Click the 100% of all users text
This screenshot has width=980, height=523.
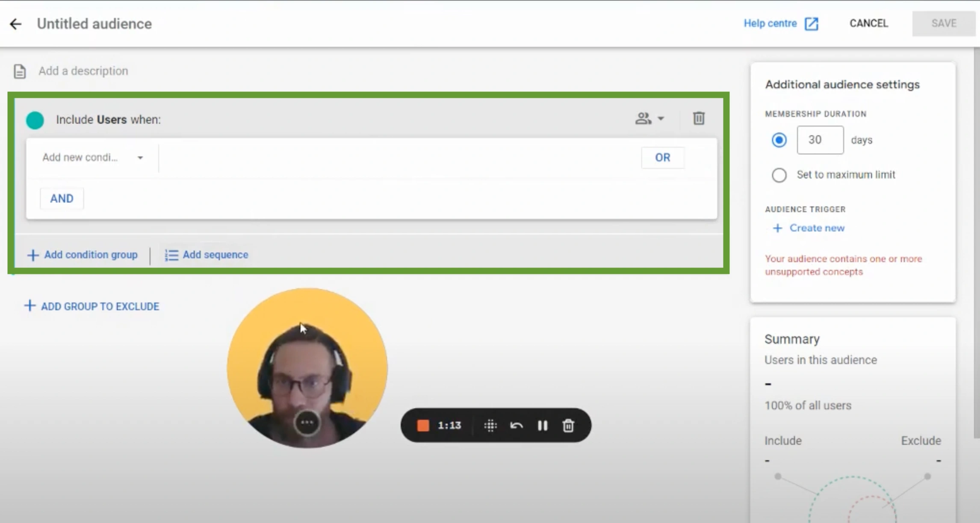[808, 405]
